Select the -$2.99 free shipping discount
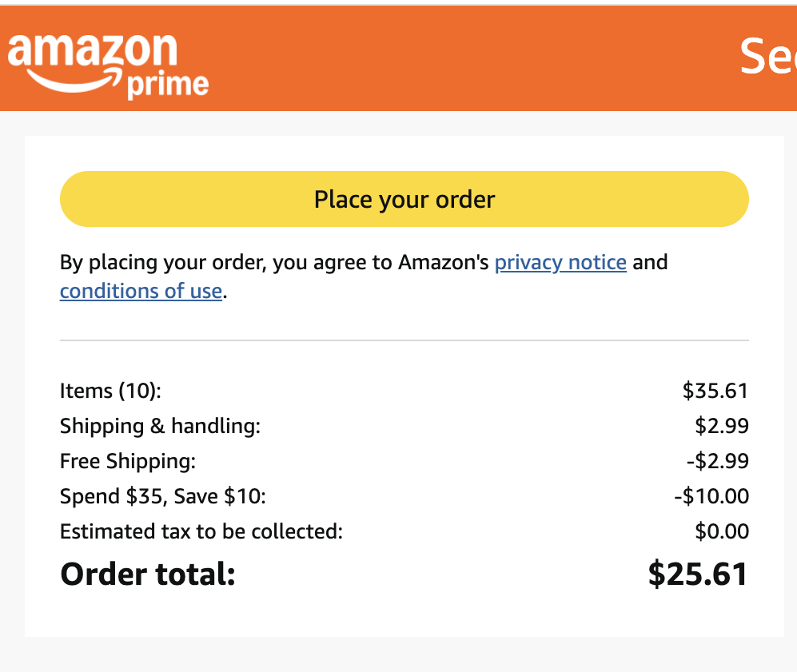 click(x=719, y=461)
